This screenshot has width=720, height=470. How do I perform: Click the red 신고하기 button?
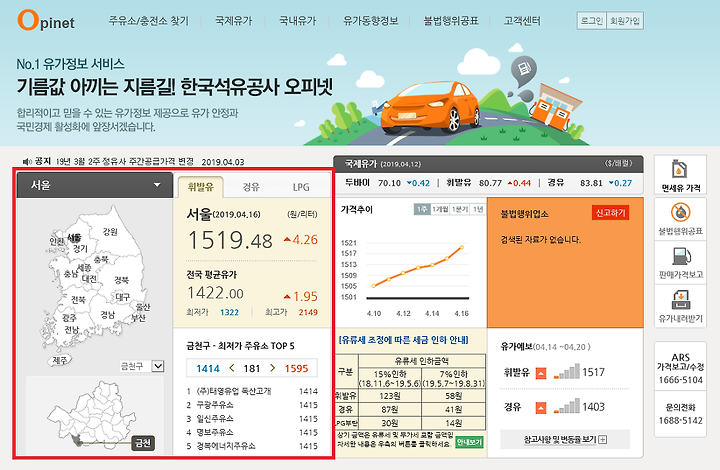pos(610,213)
